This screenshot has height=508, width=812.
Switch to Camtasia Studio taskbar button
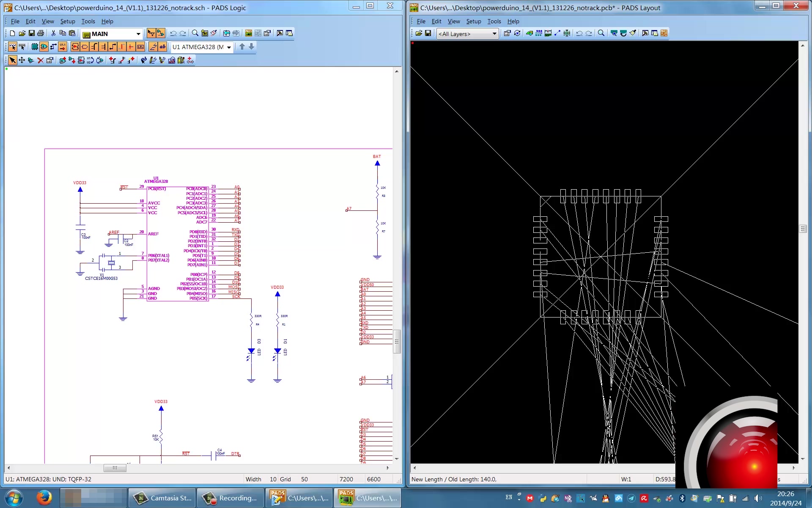pyautogui.click(x=162, y=498)
